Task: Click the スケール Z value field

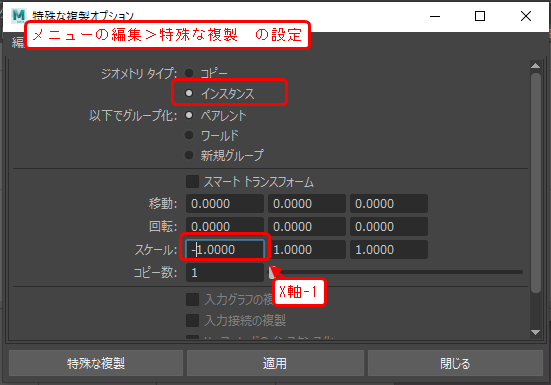Action: click(389, 249)
